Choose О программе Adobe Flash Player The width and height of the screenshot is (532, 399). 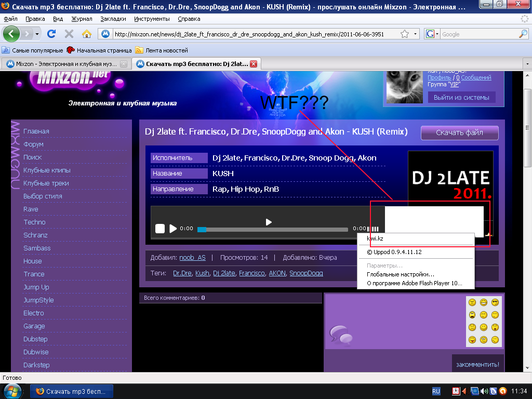[414, 283]
